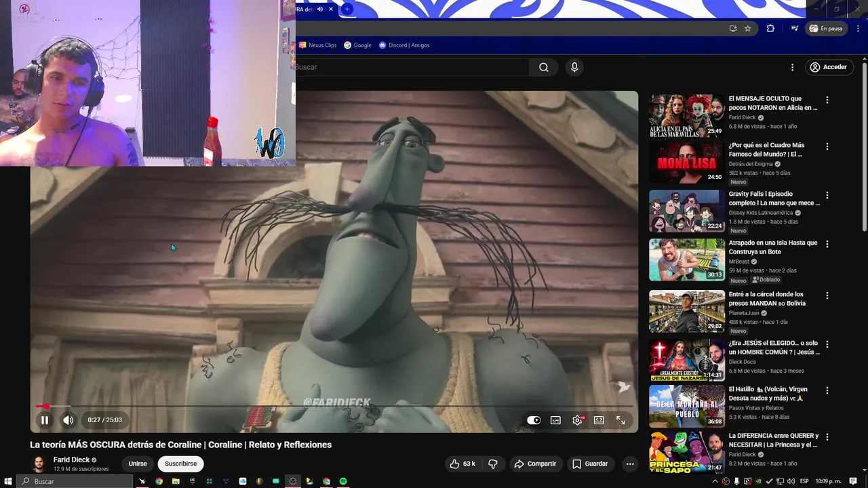868x488 pixels.
Task: Open options for the Mona Lisa video
Action: pos(827,146)
